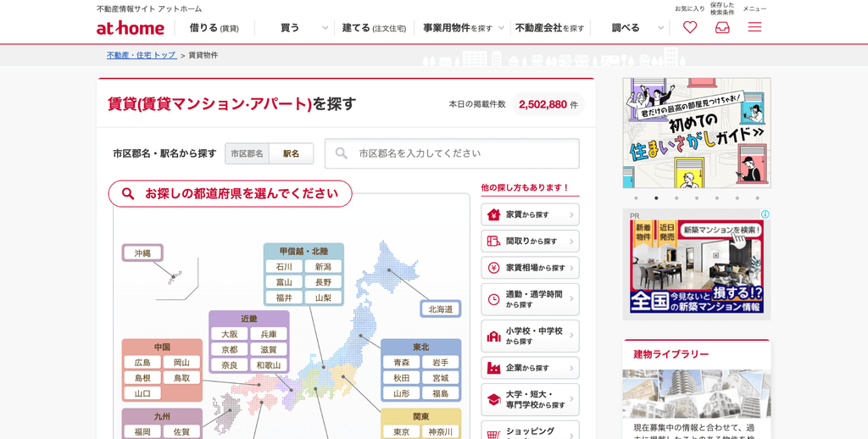Select 山形 prefecture button
868x439 pixels.
click(401, 393)
